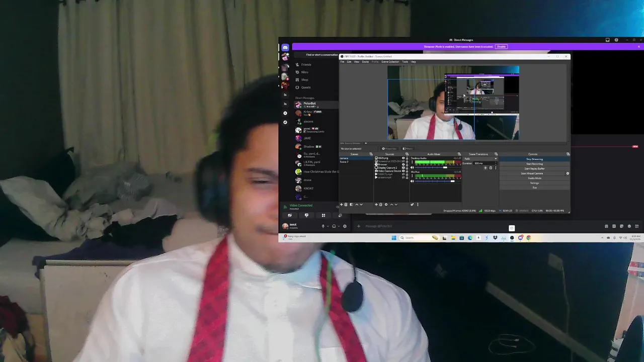Open advanced audio properties in the Audio Mixer
Viewport: 644px width, 362px height.
tap(412, 205)
